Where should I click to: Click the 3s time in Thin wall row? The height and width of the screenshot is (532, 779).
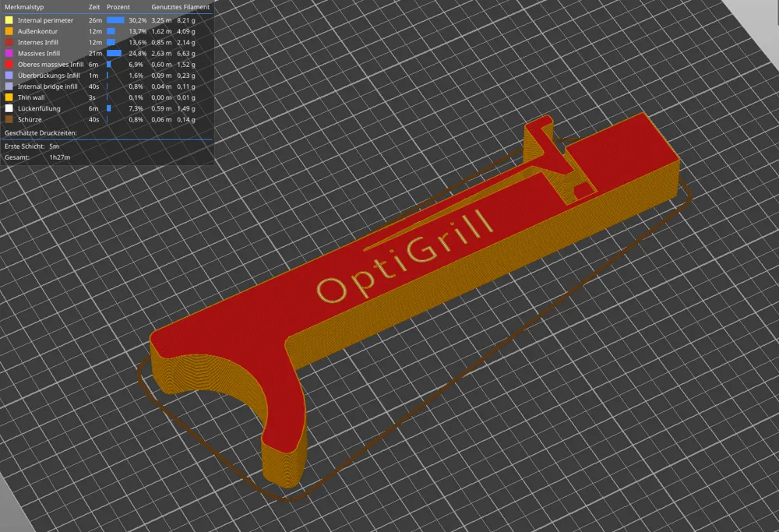coord(92,97)
